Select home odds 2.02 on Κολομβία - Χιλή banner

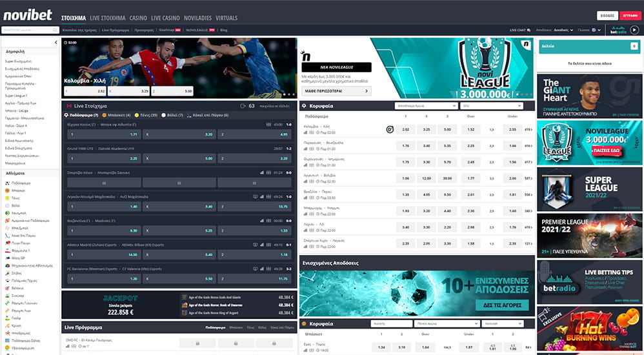pyautogui.click(x=85, y=91)
